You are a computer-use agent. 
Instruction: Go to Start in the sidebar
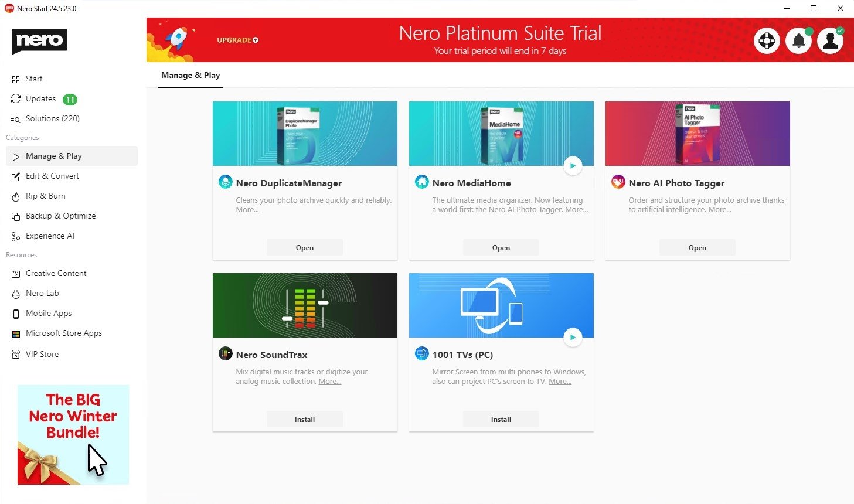[34, 79]
